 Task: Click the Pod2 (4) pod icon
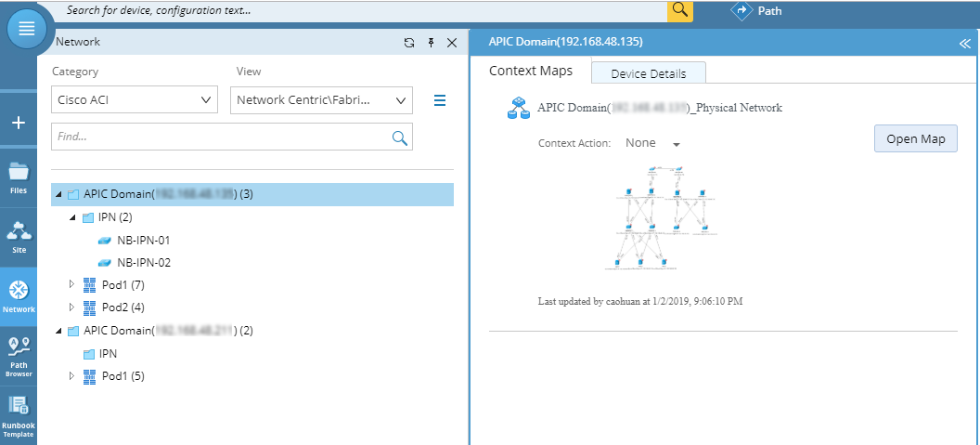tap(89, 308)
